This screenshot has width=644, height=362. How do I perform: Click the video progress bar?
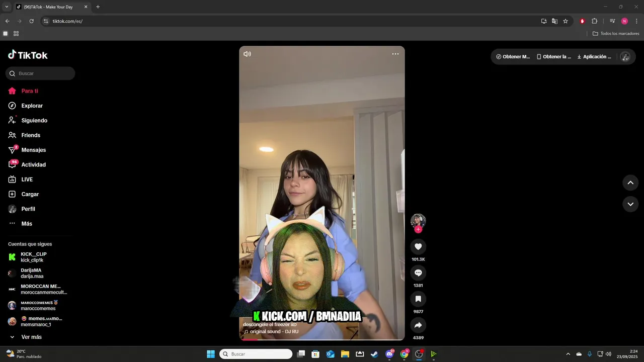(x=322, y=339)
